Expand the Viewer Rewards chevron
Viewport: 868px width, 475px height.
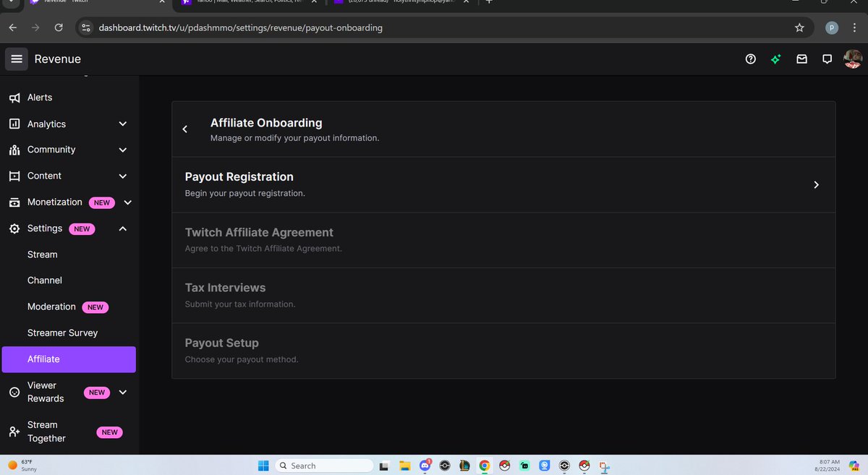coord(122,392)
